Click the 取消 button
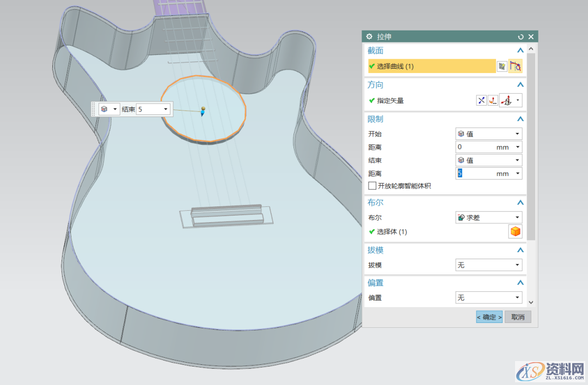 (517, 317)
